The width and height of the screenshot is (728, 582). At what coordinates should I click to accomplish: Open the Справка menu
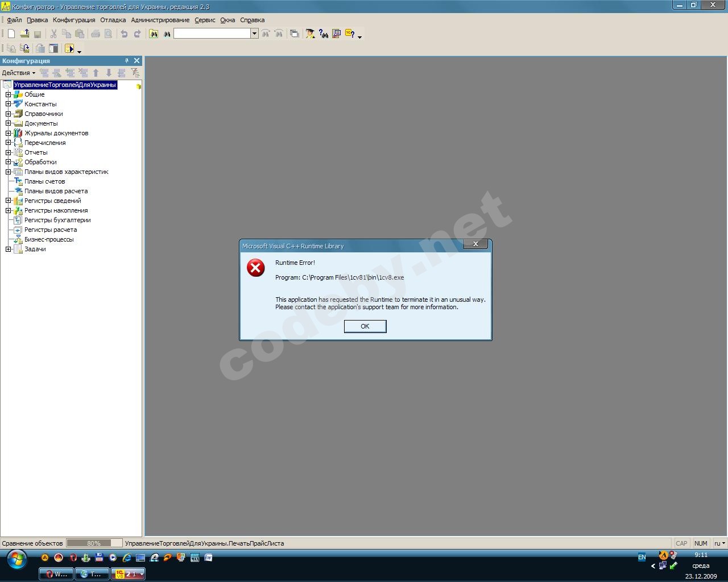click(253, 20)
